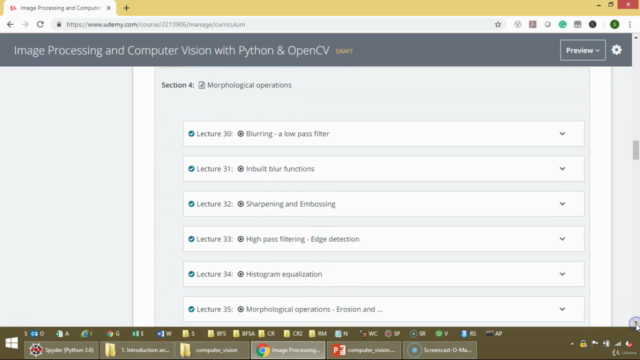Expand Lecture 35 Morphological operations
The image size is (640, 360).
[x=562, y=309]
